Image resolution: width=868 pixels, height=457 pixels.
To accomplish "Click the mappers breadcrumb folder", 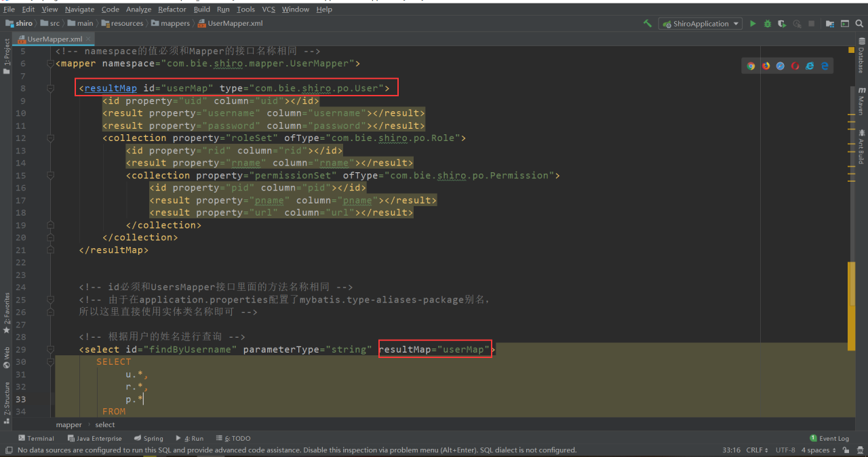I will pos(171,24).
